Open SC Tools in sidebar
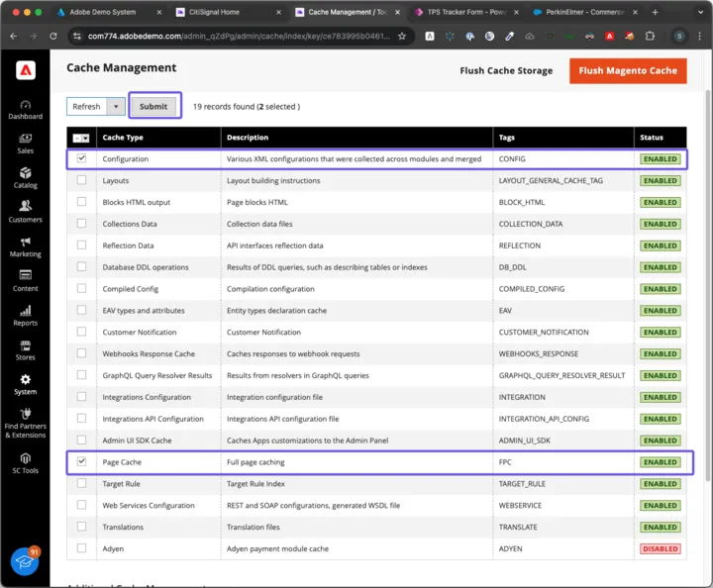The height and width of the screenshot is (588, 713). pyautogui.click(x=25, y=463)
